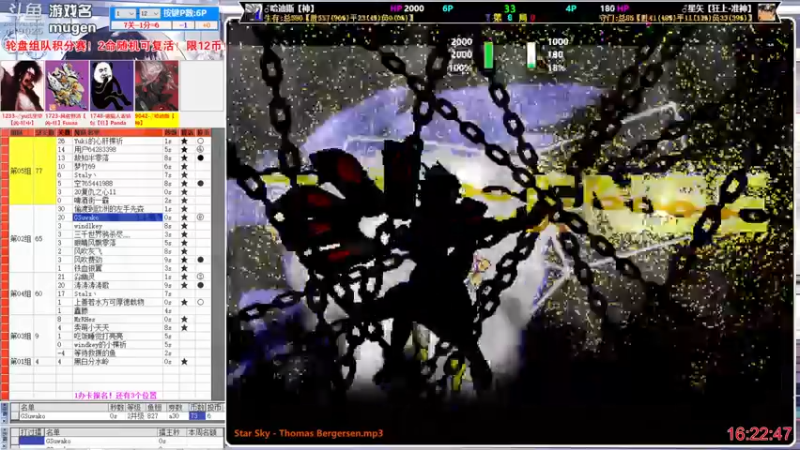Select the 第05组 group cell
This screenshot has width=800, height=450.
(x=21, y=171)
